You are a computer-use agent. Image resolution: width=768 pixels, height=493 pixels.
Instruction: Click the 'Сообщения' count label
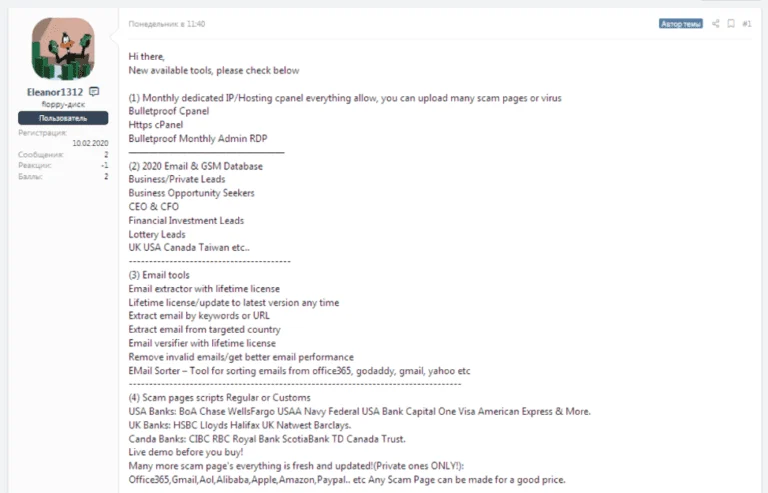pos(41,154)
